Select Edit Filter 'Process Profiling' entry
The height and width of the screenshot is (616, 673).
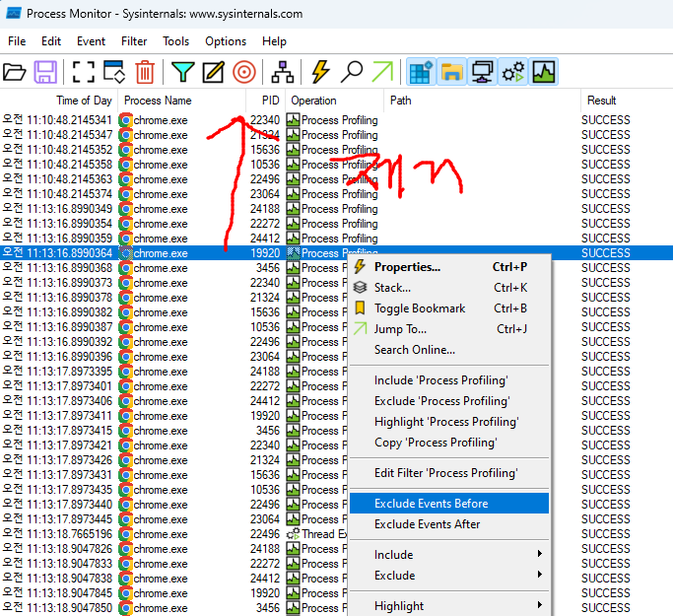[x=449, y=473]
